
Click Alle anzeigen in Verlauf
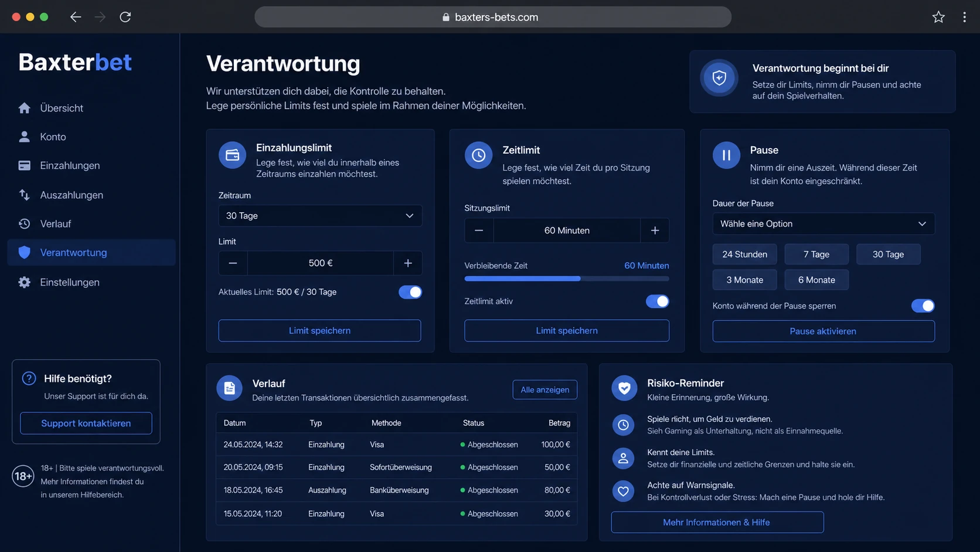click(545, 390)
